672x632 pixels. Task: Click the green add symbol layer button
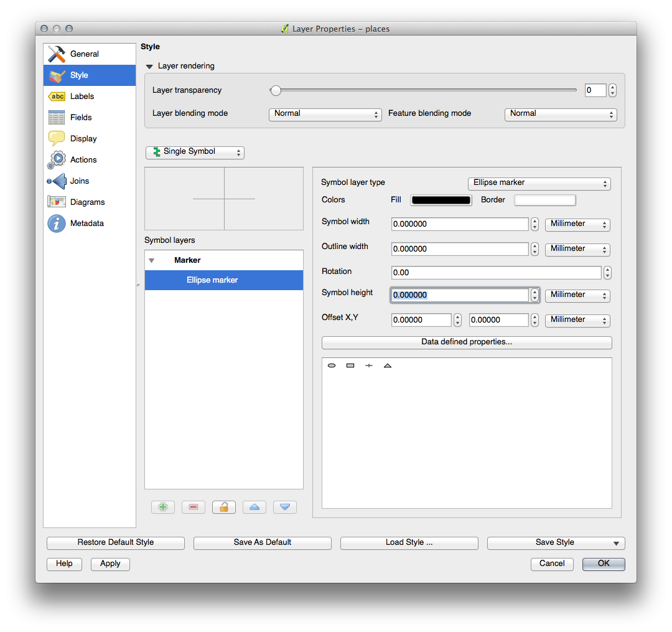(163, 507)
